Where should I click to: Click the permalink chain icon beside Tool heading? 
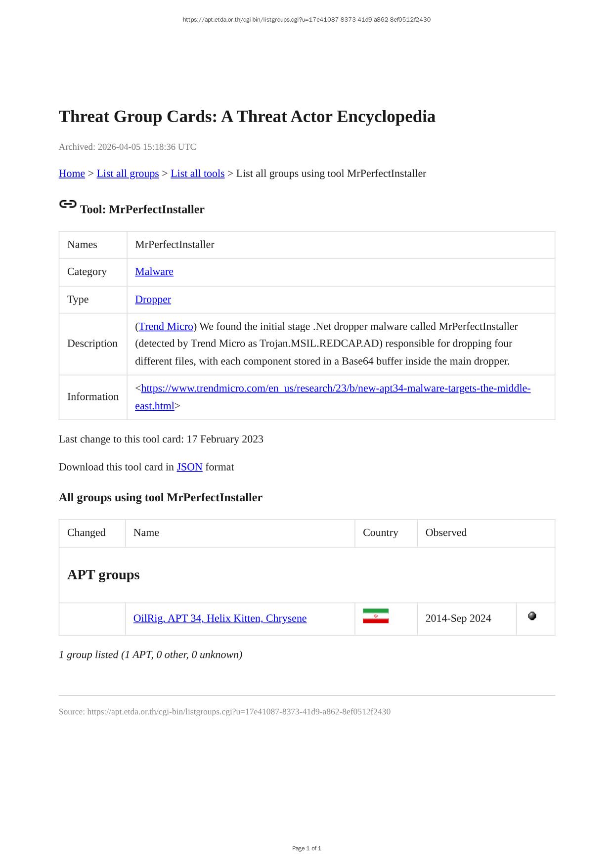point(68,204)
